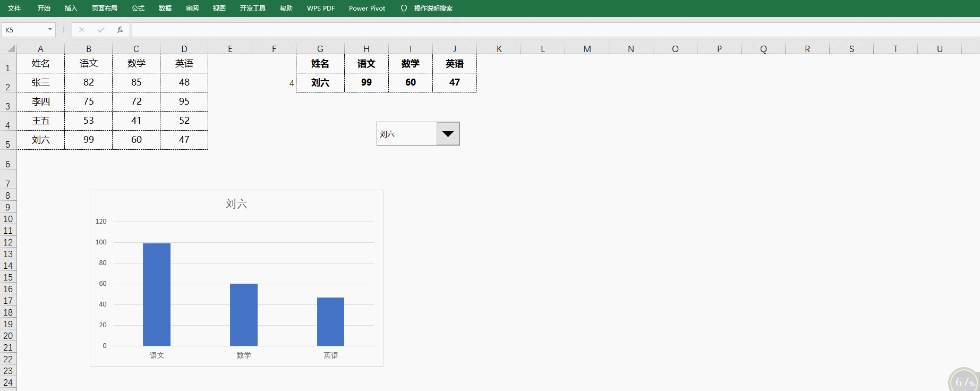The height and width of the screenshot is (391, 980).
Task: Click inside the formula bar
Action: tap(556, 30)
